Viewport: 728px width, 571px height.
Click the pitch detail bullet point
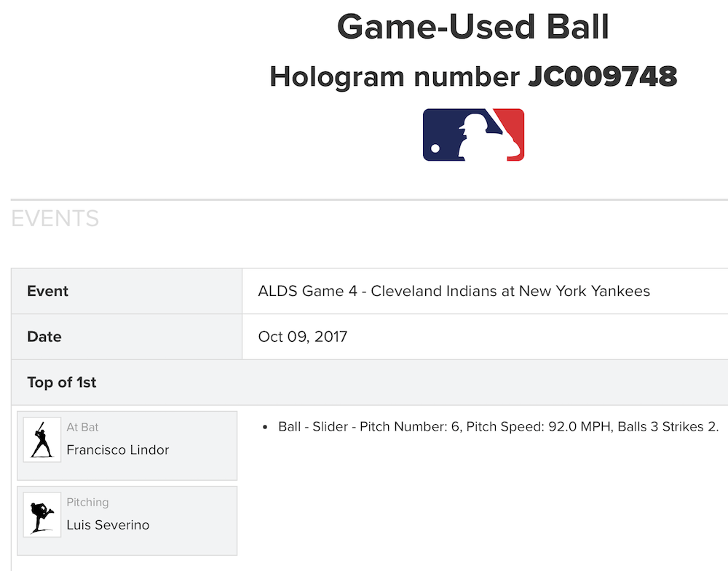click(x=266, y=427)
